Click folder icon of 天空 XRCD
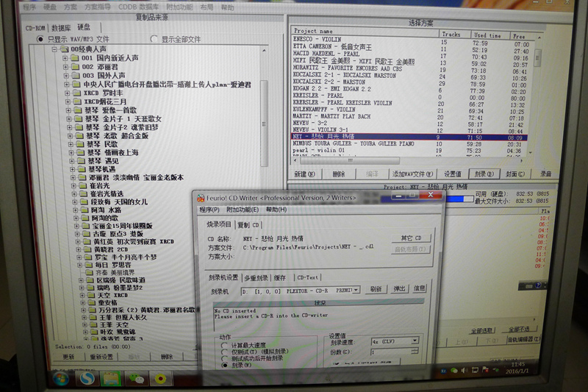Viewport: 588px width, 392px height. (x=91, y=295)
